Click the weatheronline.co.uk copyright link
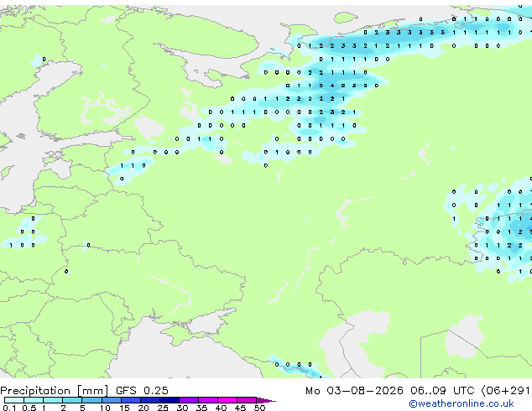 (462, 403)
